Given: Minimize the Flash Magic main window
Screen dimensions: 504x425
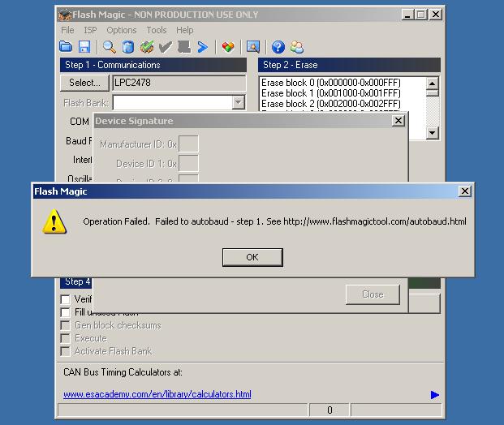Looking at the screenshot, I should tap(407, 15).
